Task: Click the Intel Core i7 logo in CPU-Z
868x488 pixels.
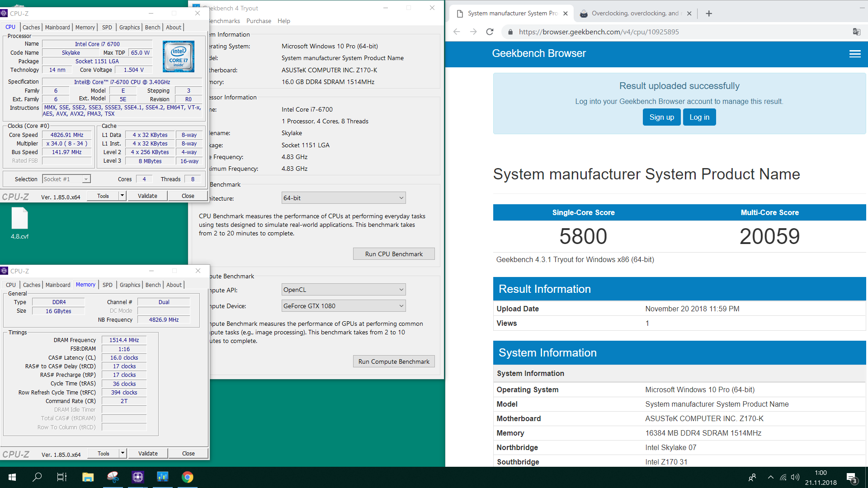Action: click(179, 56)
